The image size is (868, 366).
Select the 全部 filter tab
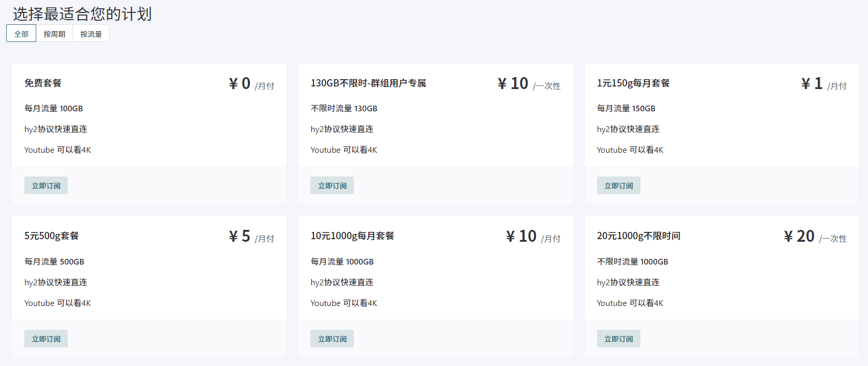pos(21,34)
